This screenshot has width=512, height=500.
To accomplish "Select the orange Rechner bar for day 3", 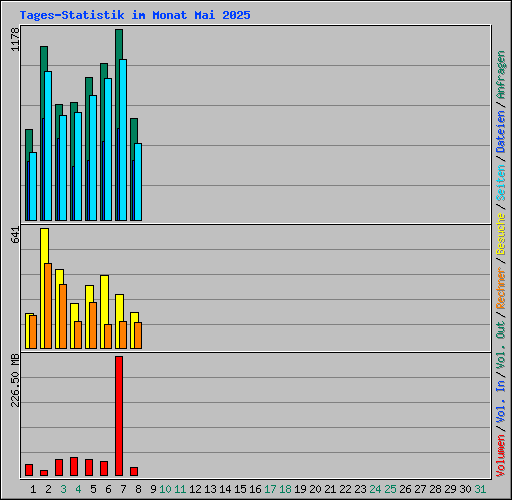I will click(x=63, y=316).
